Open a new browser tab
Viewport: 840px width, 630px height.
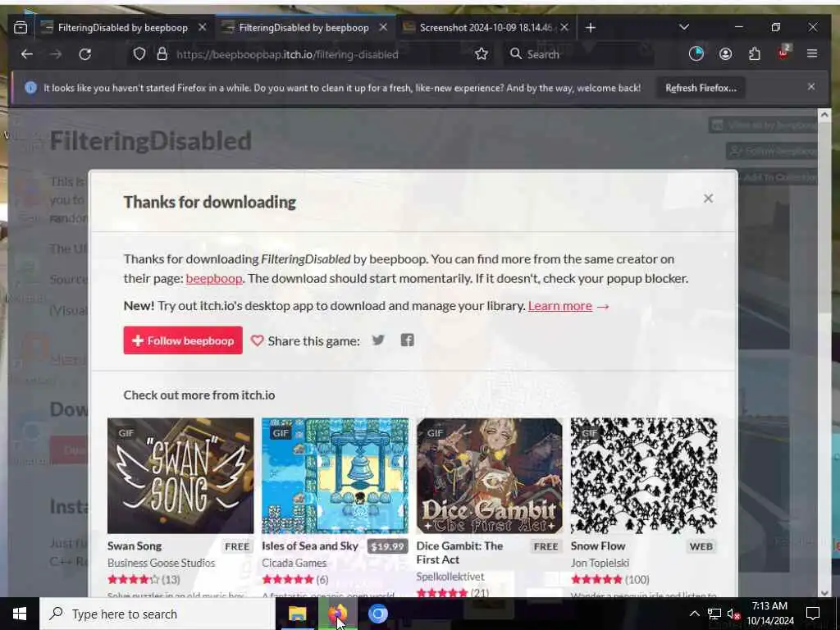coord(591,27)
